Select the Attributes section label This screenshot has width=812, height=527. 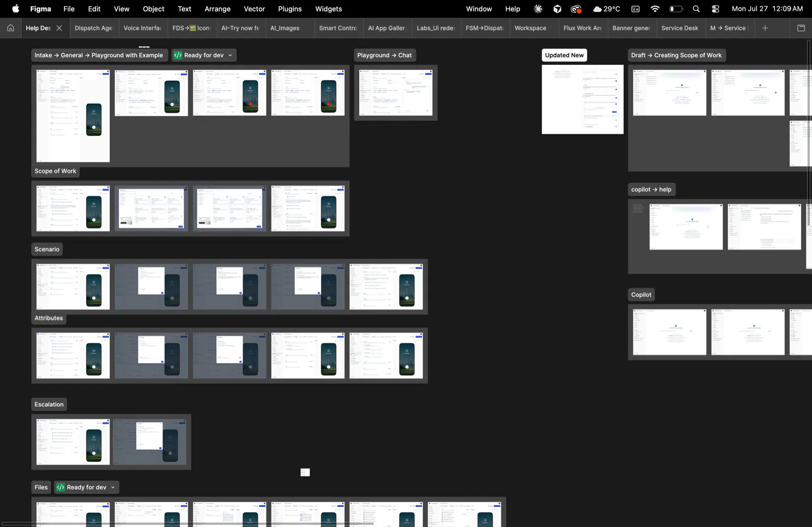pyautogui.click(x=49, y=318)
